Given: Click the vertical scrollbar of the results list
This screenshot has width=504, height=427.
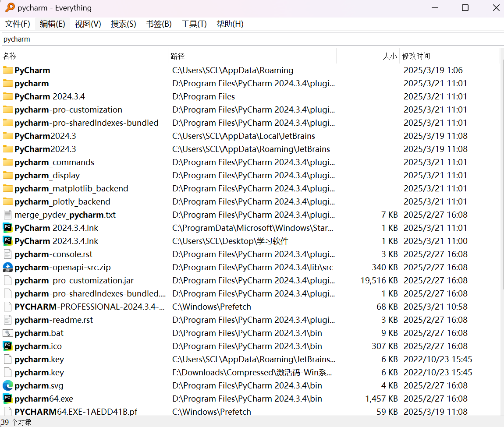Looking at the screenshot, I should pyautogui.click(x=501, y=219).
